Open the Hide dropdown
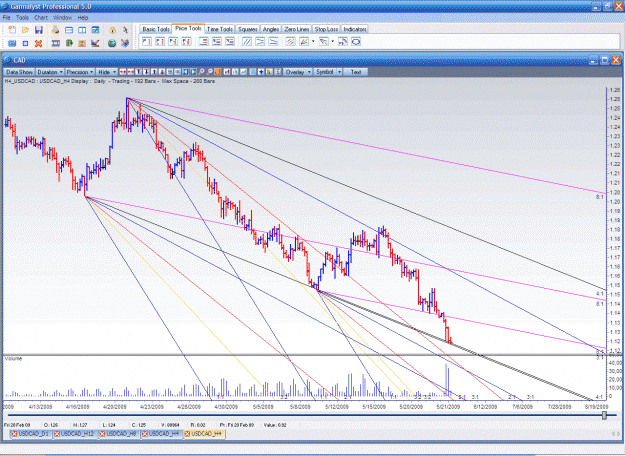The height and width of the screenshot is (456, 625). click(107, 72)
